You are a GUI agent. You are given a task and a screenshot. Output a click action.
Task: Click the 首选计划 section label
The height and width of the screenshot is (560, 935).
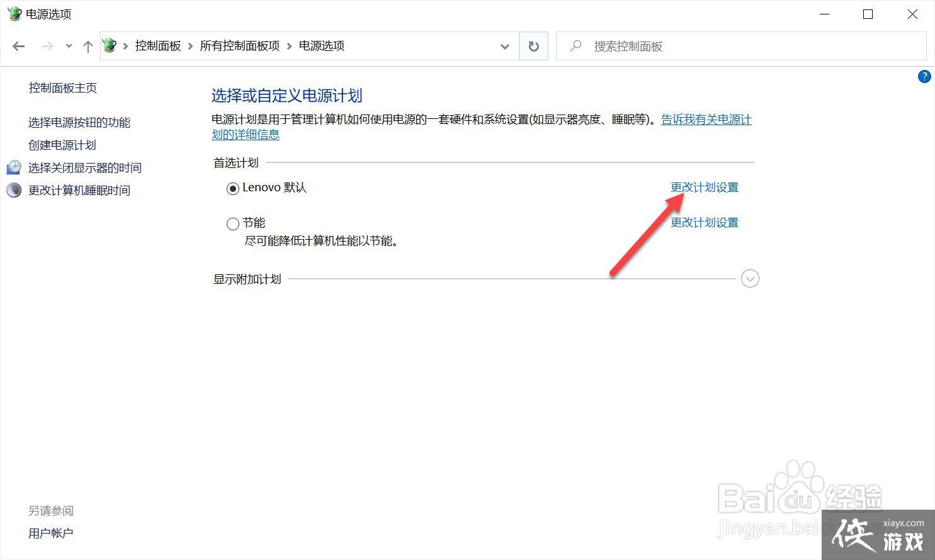pos(236,162)
